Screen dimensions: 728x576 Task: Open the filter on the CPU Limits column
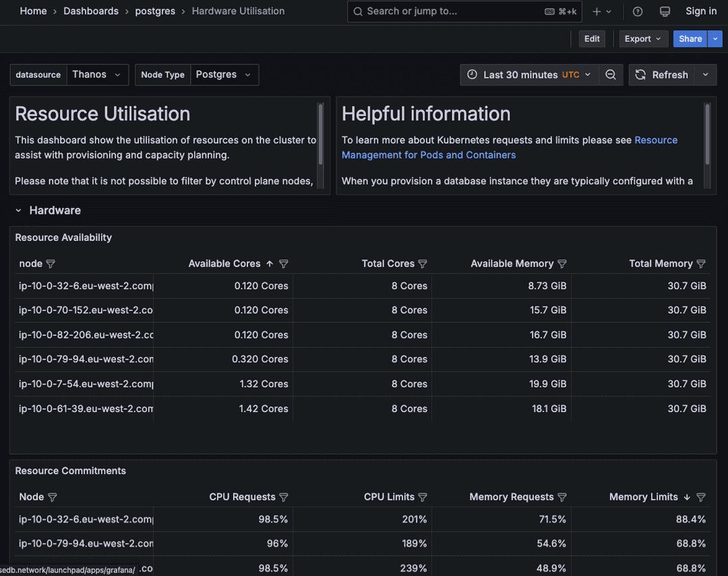tap(423, 497)
